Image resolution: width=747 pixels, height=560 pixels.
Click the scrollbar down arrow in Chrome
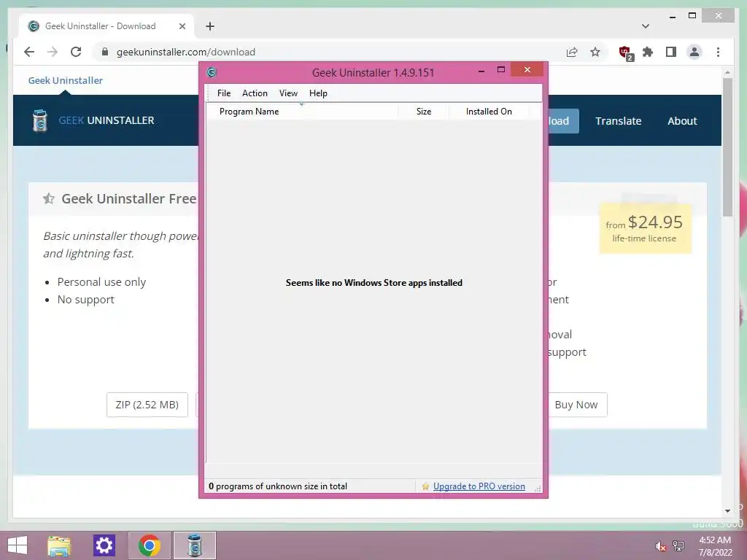(727, 511)
